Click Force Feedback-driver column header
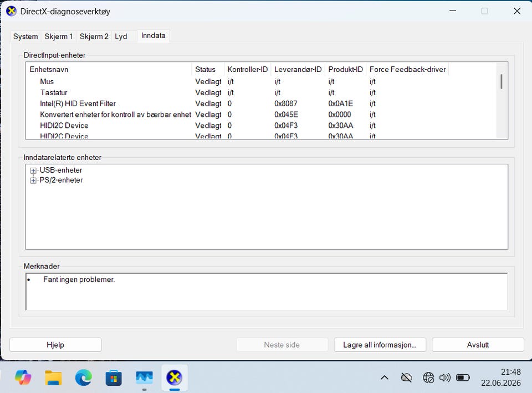This screenshot has height=393, width=532. coord(407,69)
